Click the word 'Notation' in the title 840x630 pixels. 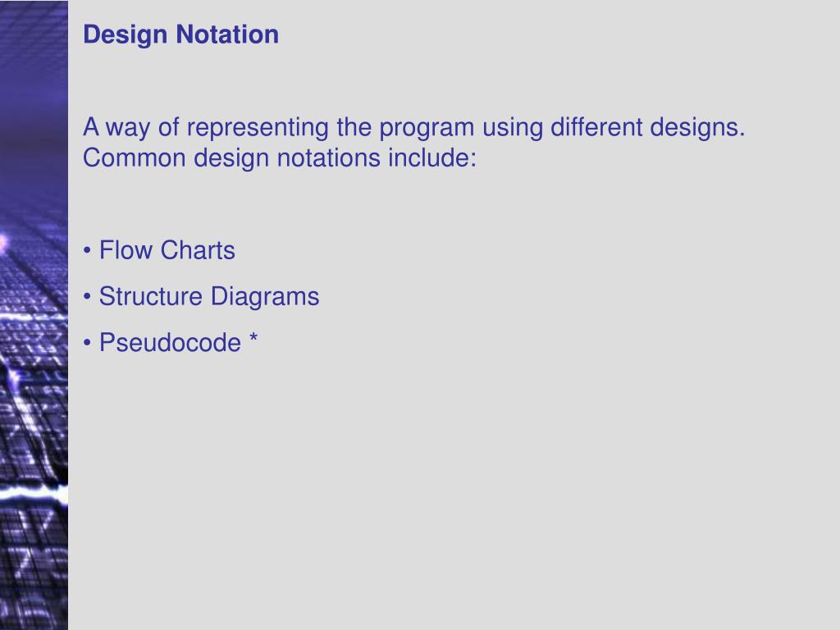point(227,34)
